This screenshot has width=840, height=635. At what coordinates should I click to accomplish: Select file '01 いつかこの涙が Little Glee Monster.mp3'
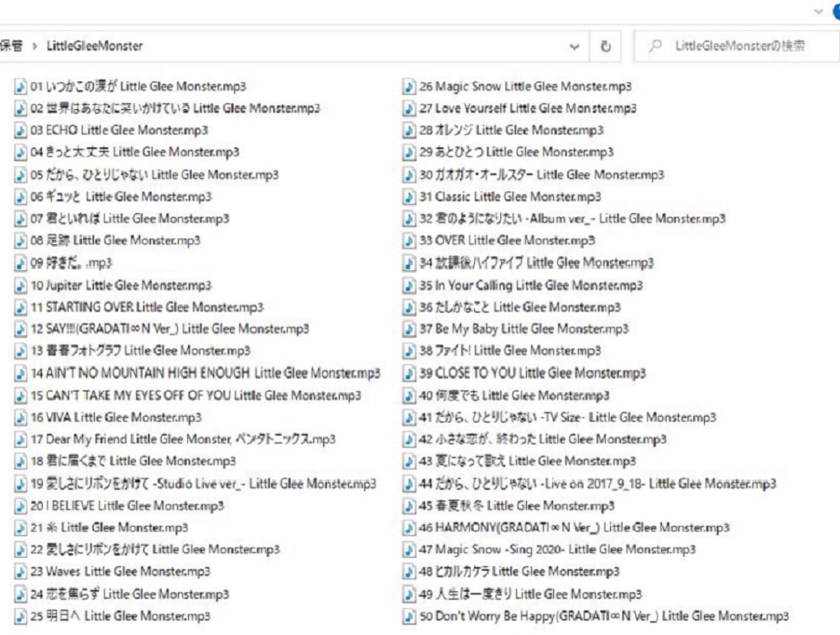130,87
